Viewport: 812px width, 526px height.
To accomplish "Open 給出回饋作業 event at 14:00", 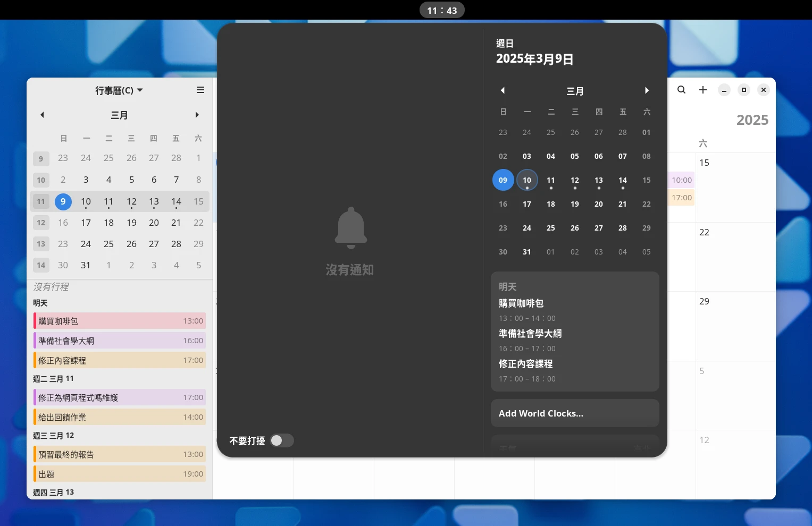I will click(120, 417).
